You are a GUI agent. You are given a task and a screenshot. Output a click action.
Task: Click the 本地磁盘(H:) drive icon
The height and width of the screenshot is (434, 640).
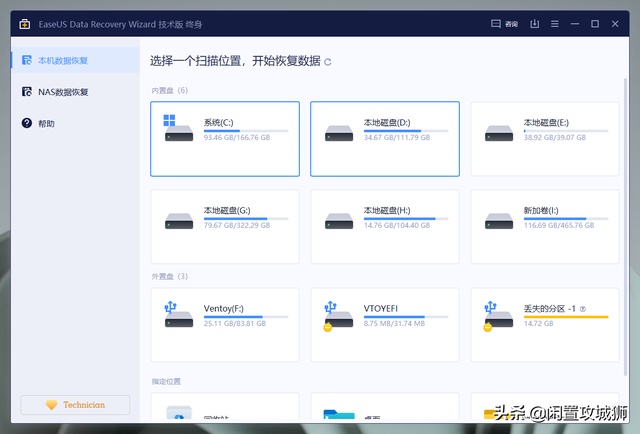[339, 221]
